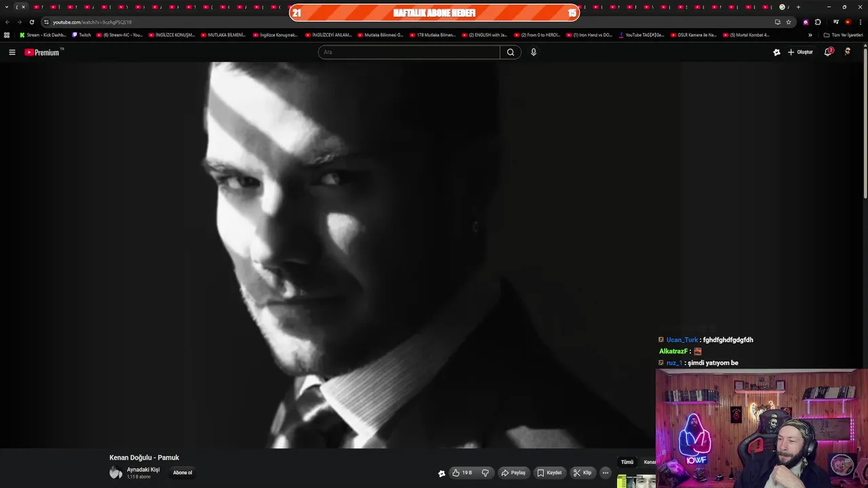Open the Oluştur create button
The width and height of the screenshot is (868, 488).
tap(800, 52)
